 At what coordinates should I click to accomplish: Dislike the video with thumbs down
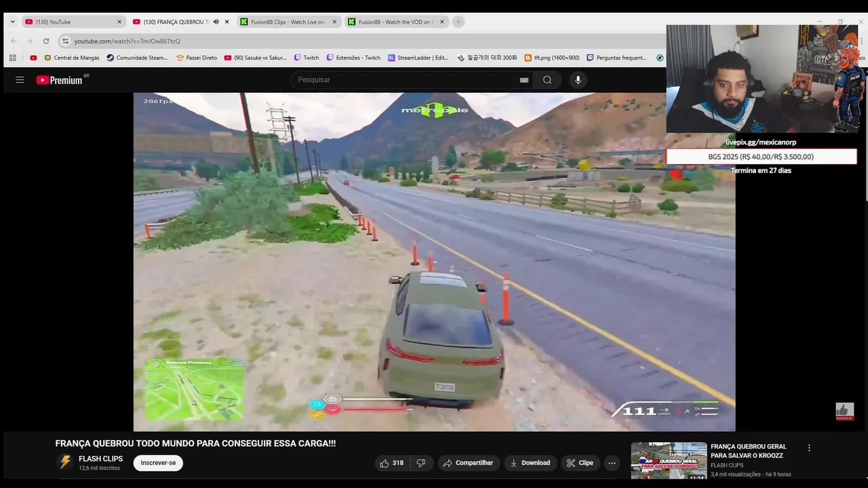pos(421,463)
